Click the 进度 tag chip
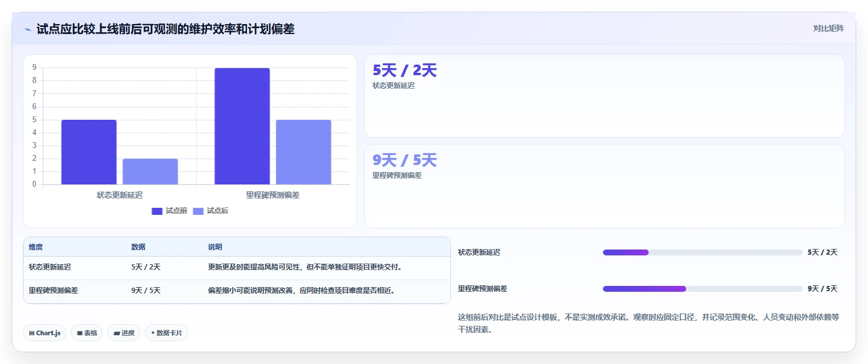This screenshot has width=868, height=364. pos(124,333)
